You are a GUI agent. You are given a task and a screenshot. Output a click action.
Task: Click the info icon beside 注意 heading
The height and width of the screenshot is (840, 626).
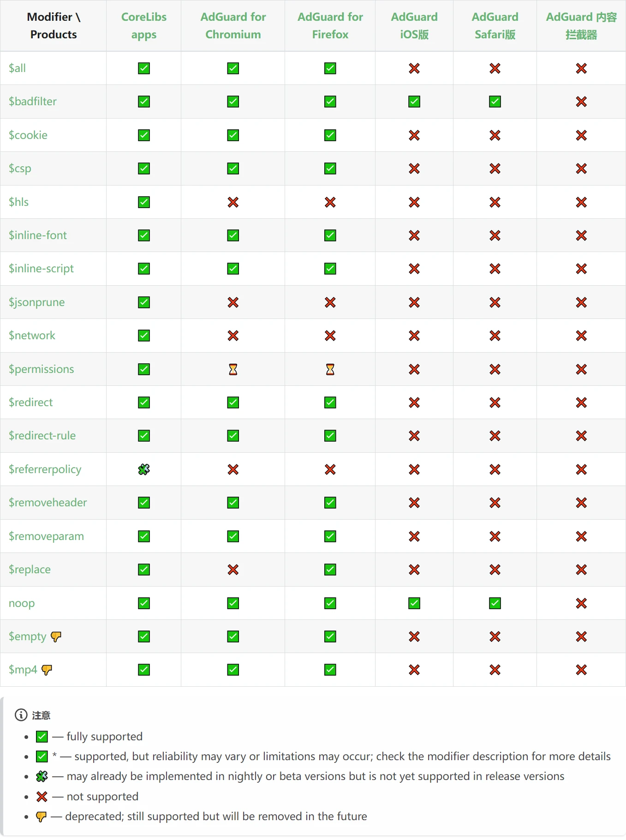(x=21, y=715)
